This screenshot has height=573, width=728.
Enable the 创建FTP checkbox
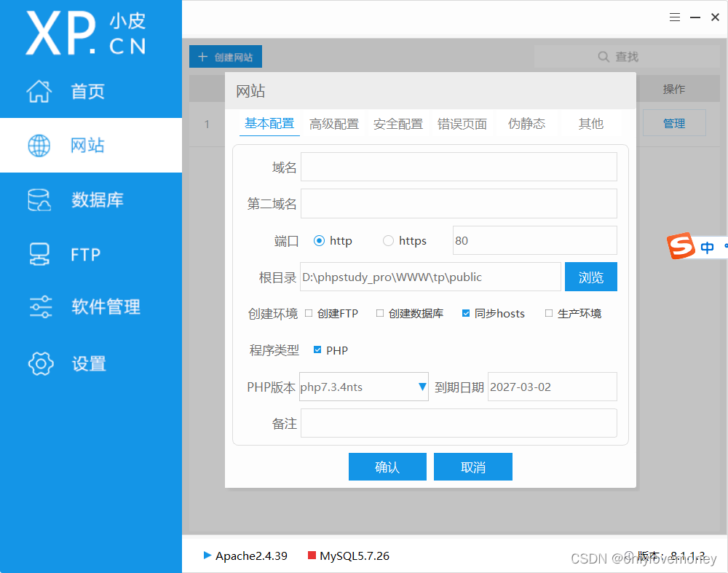[309, 313]
